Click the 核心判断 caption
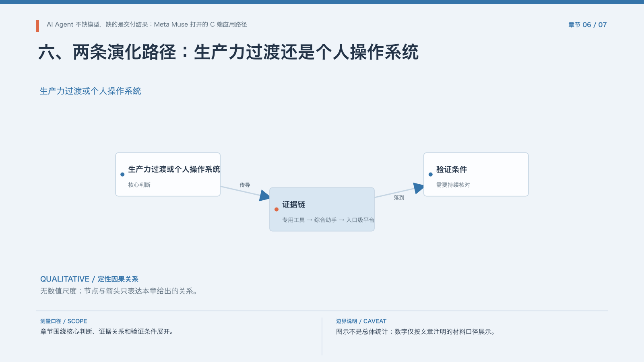This screenshot has height=362, width=644. 139,185
